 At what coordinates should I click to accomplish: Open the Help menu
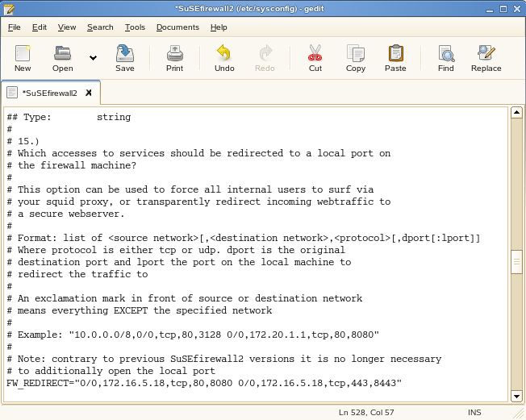tap(219, 27)
